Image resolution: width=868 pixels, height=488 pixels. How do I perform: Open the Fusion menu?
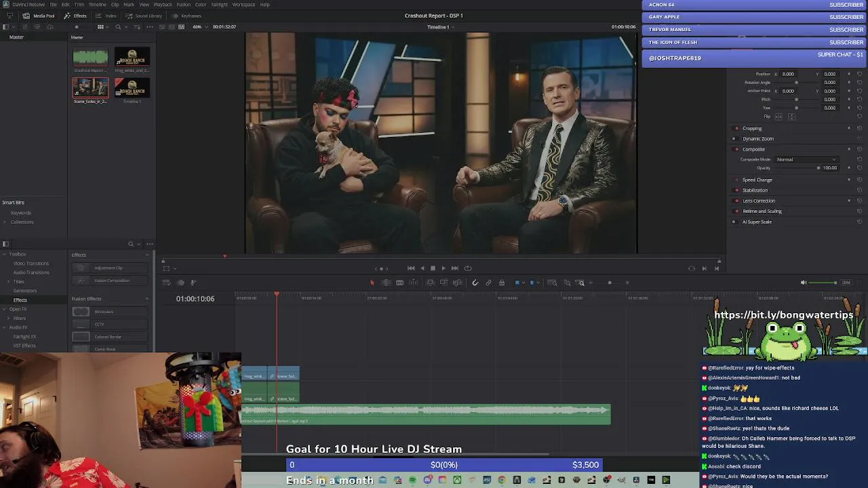[183, 5]
